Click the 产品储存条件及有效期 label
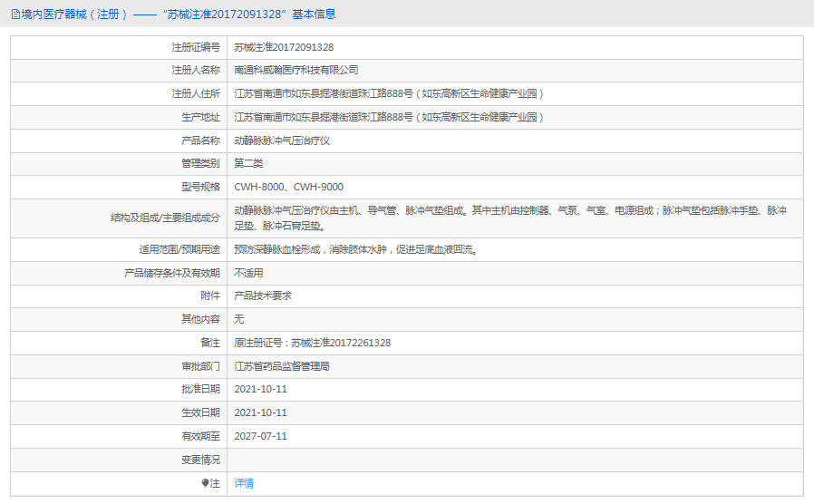Screen dimensions: 814x504 coord(172,273)
